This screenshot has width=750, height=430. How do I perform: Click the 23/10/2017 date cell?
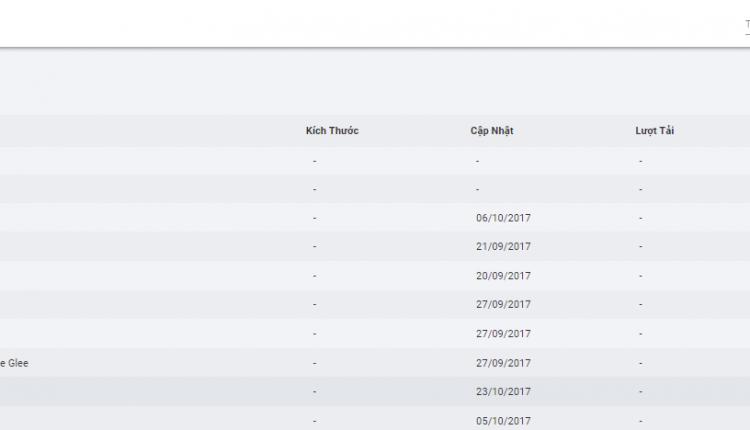503,392
